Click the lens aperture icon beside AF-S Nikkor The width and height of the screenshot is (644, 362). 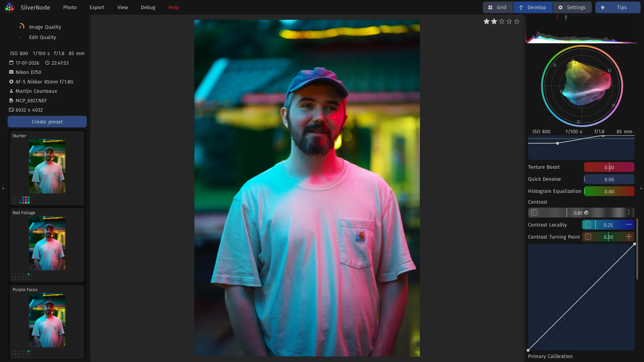coord(11,82)
